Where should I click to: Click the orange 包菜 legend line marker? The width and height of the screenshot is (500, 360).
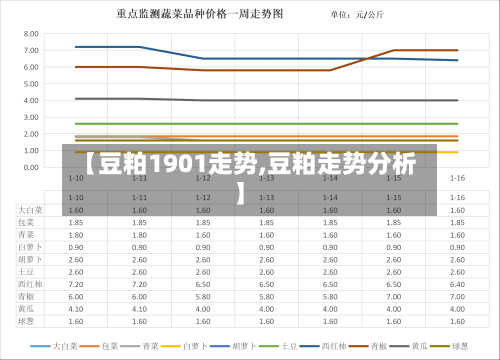pos(89,346)
